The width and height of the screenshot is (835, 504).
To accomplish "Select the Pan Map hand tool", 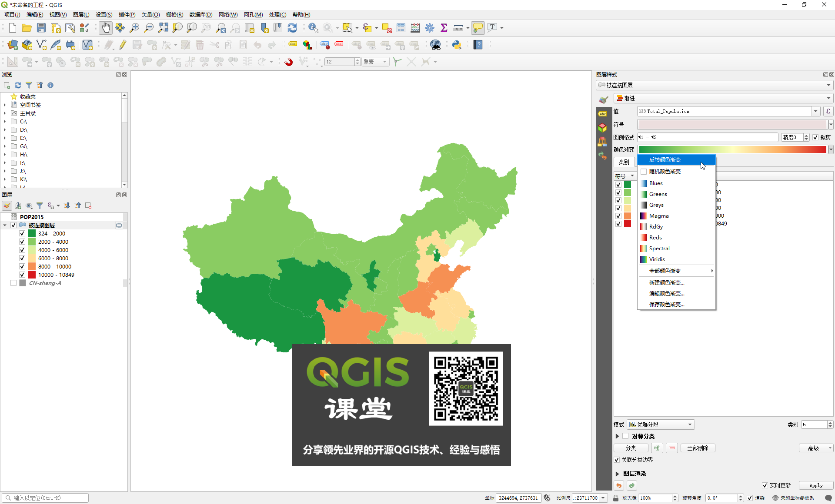I will 105,28.
